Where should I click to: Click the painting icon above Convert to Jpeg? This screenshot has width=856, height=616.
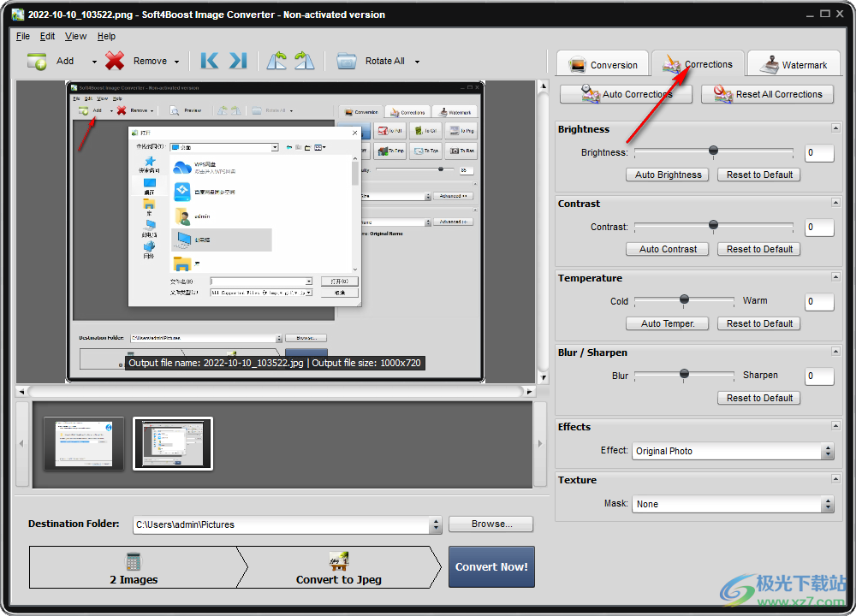338,561
